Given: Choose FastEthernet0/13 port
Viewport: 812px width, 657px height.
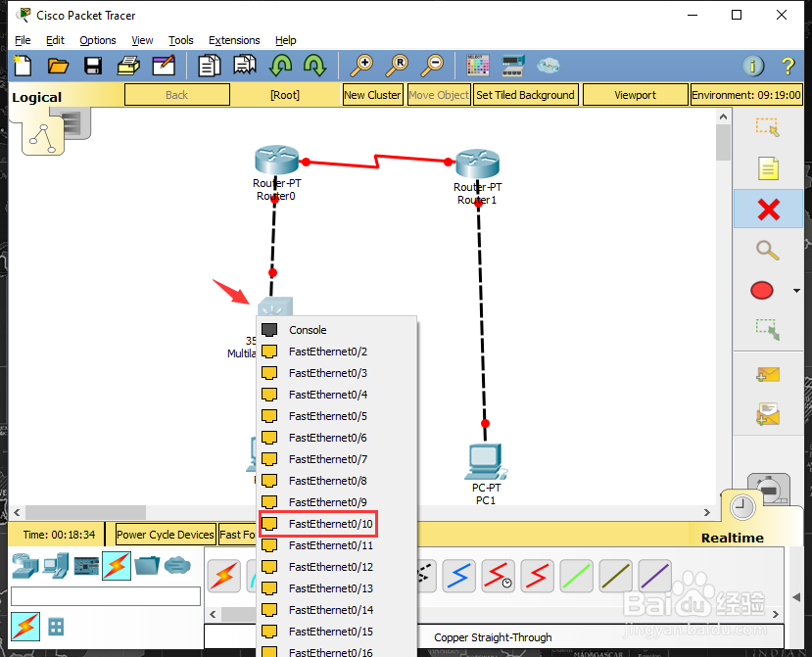Looking at the screenshot, I should [337, 588].
